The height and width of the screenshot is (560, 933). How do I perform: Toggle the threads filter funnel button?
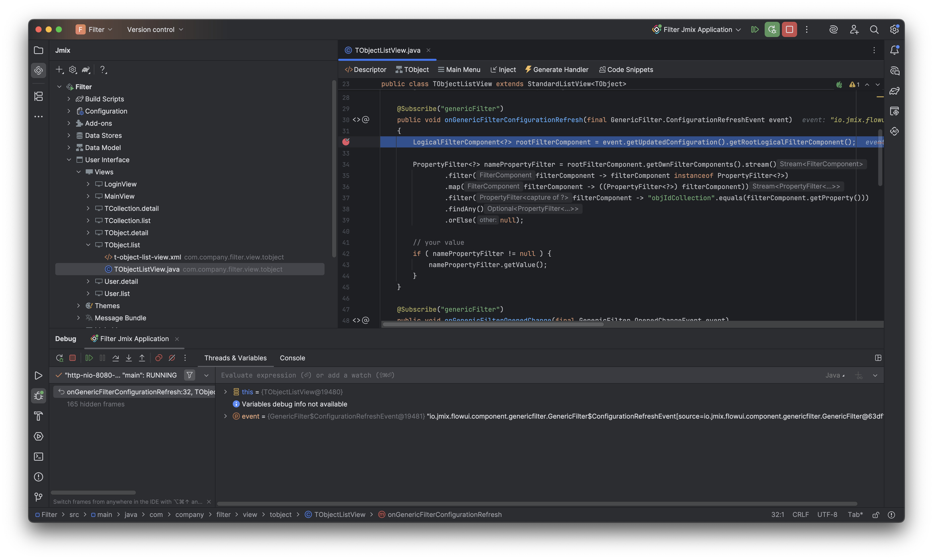[x=190, y=375]
